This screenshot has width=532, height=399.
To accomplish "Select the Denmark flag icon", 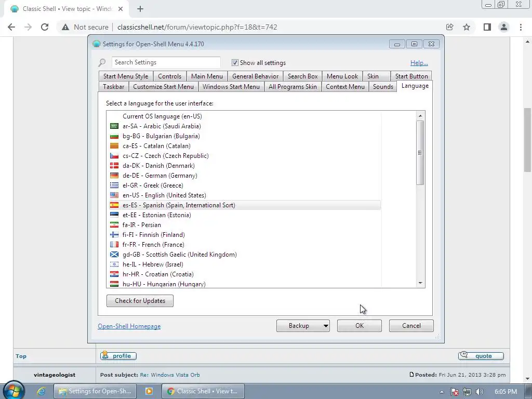I will [x=114, y=166].
